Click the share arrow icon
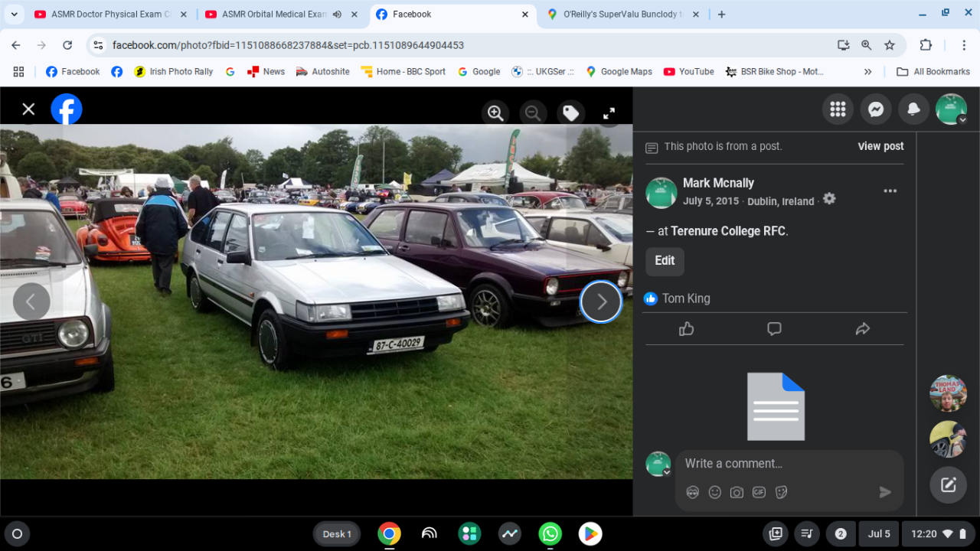This screenshot has width=980, height=551. click(x=862, y=329)
